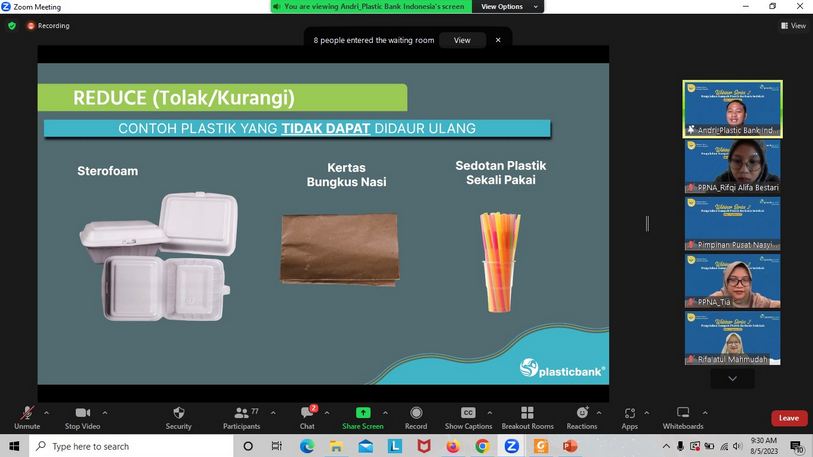Click View button in waiting room notification
813x457 pixels.
(x=462, y=40)
